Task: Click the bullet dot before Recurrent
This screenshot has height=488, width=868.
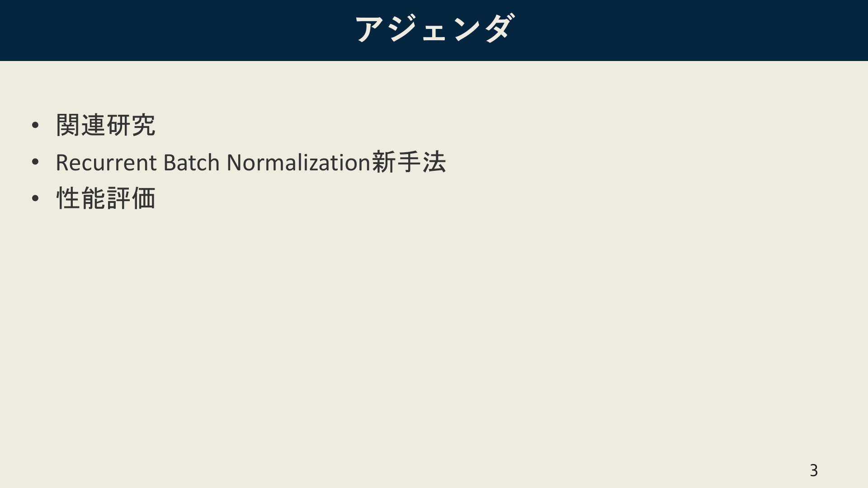Action: (x=35, y=162)
